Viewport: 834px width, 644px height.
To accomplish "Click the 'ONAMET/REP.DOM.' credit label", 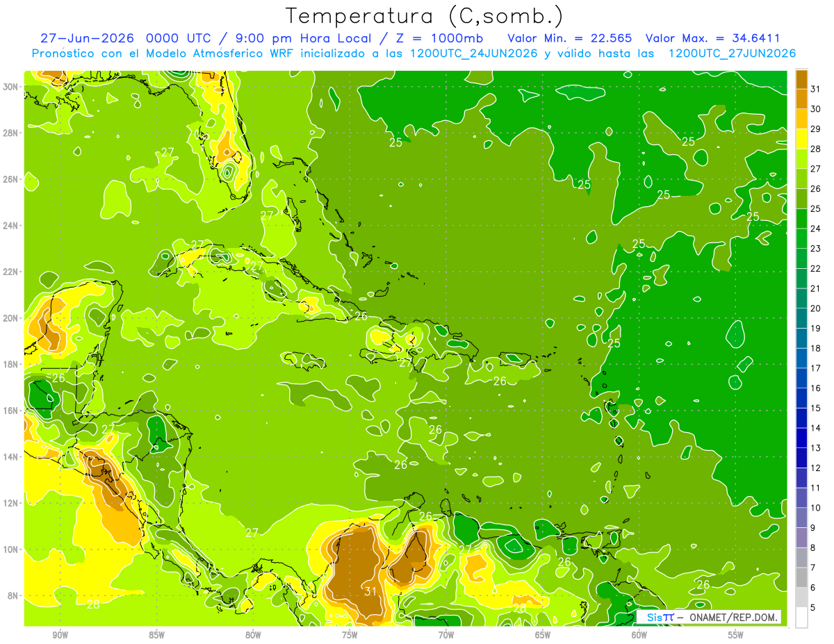I will [x=734, y=617].
